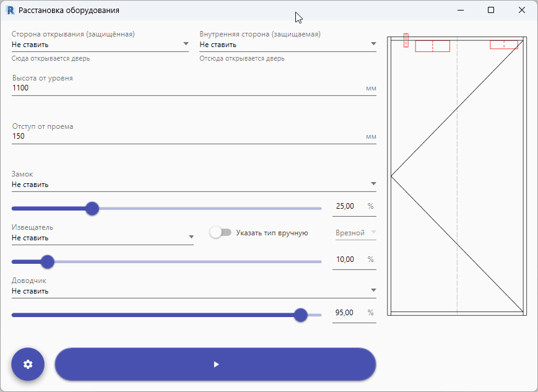Viewport: 538px width, 392px height.
Task: Run placement with the play button
Action: [215, 364]
